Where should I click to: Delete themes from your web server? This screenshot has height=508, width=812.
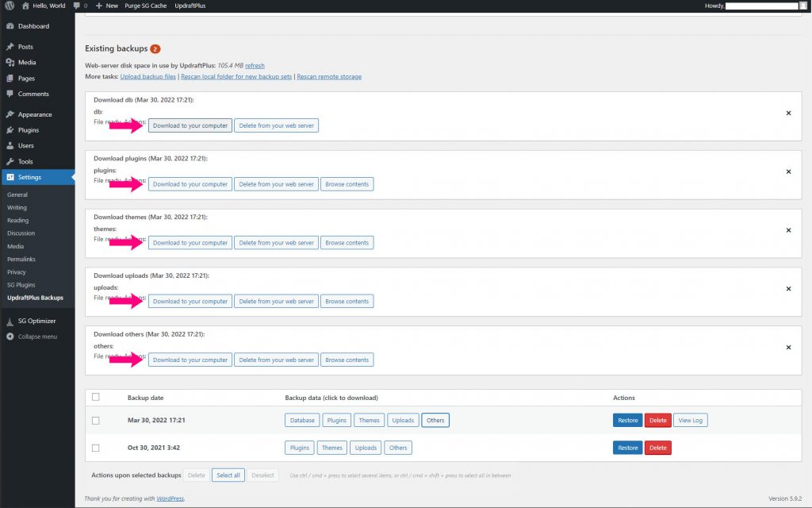pyautogui.click(x=276, y=243)
